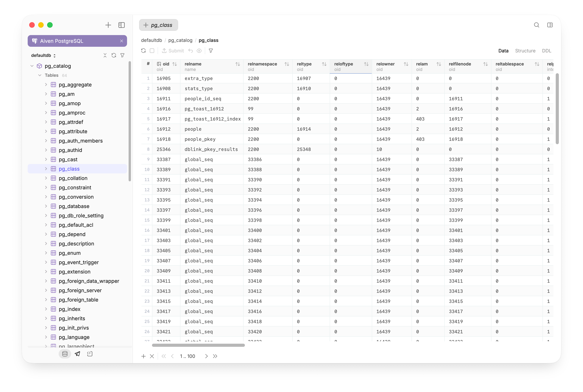Delete the selected row with the X icon
The height and width of the screenshot is (392, 583).
152,356
